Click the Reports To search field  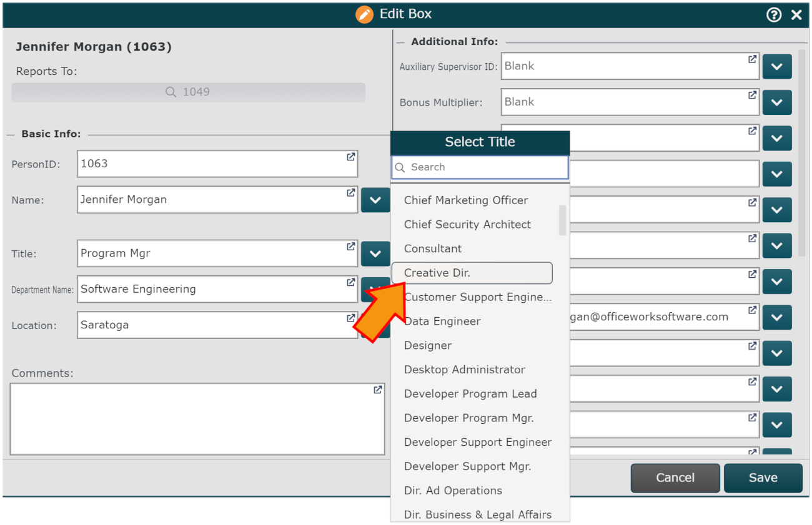[188, 92]
